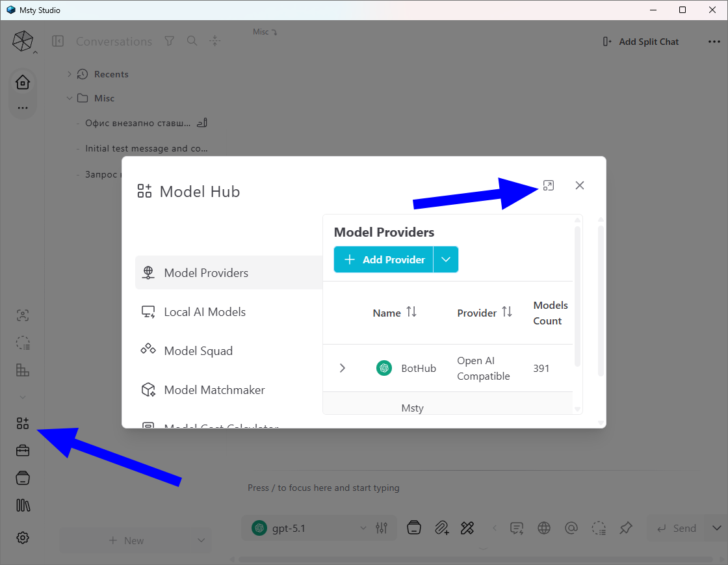Open the knowledge stack icon in the sidebar
This screenshot has height=565, width=728.
[x=23, y=478]
